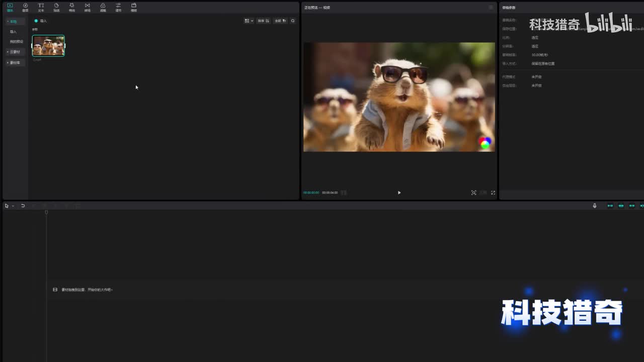Expand the 云素材 sidebar section
Viewport: 644px width, 362px height.
pos(15,52)
